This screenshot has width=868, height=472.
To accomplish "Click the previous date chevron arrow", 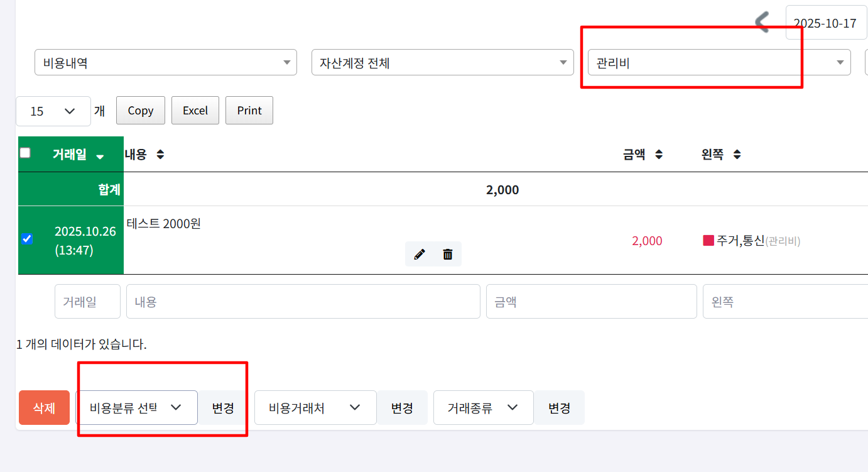I will click(x=762, y=23).
